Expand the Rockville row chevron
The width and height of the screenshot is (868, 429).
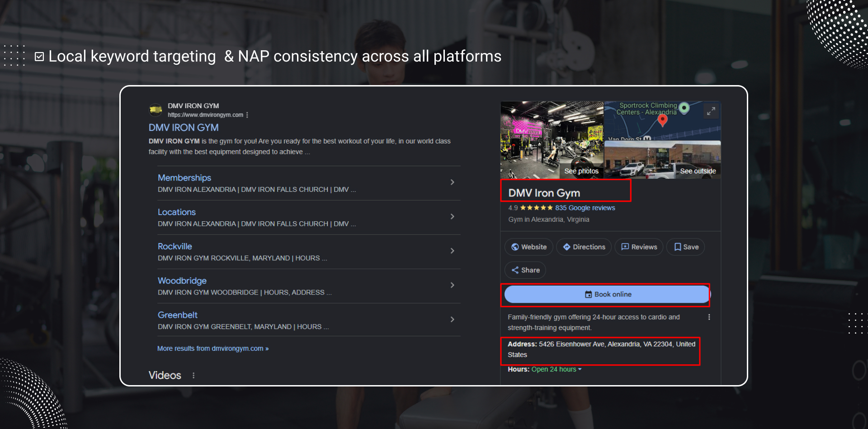point(452,251)
